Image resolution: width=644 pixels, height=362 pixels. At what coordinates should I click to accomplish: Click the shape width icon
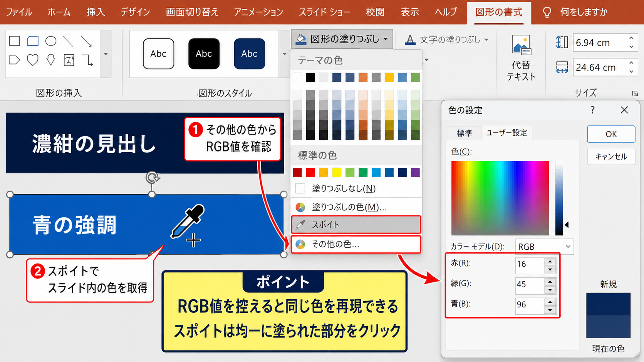coord(562,67)
